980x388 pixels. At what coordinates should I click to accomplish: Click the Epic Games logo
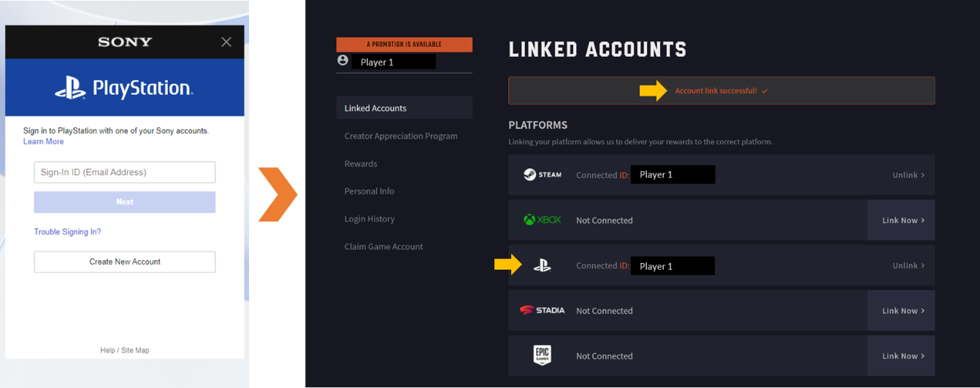[x=542, y=356]
